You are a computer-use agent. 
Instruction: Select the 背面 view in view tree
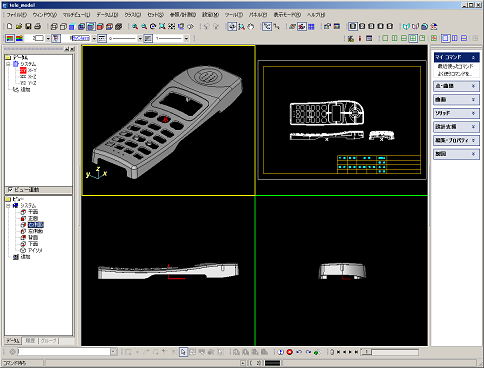coord(30,238)
